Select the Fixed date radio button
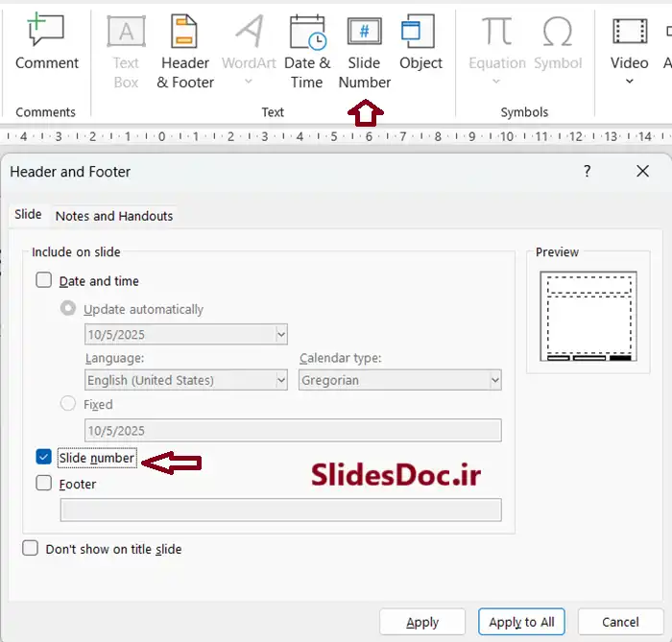 click(68, 404)
